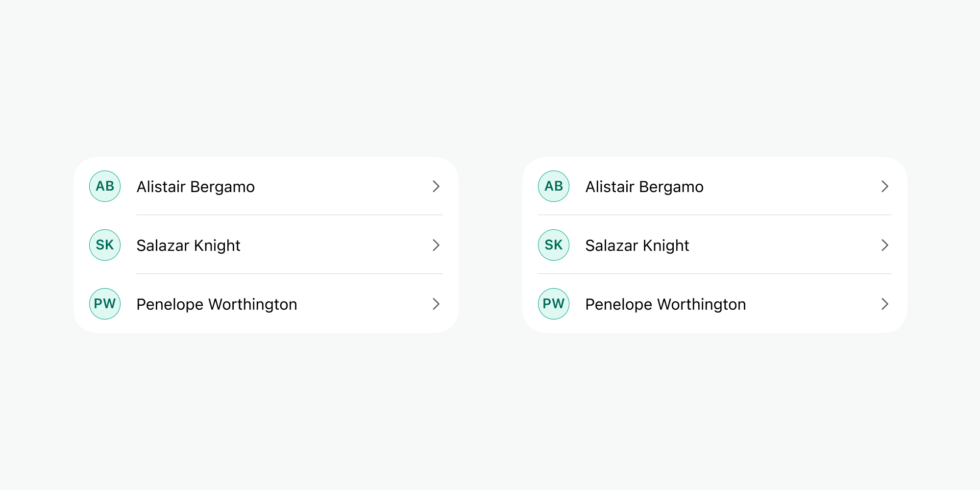Open Salazar Knight chevron in left list
The width and height of the screenshot is (980, 490).
click(436, 245)
